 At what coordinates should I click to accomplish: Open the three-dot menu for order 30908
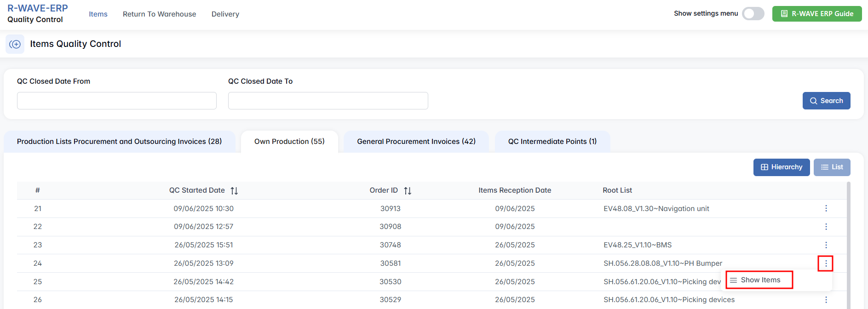[826, 227]
